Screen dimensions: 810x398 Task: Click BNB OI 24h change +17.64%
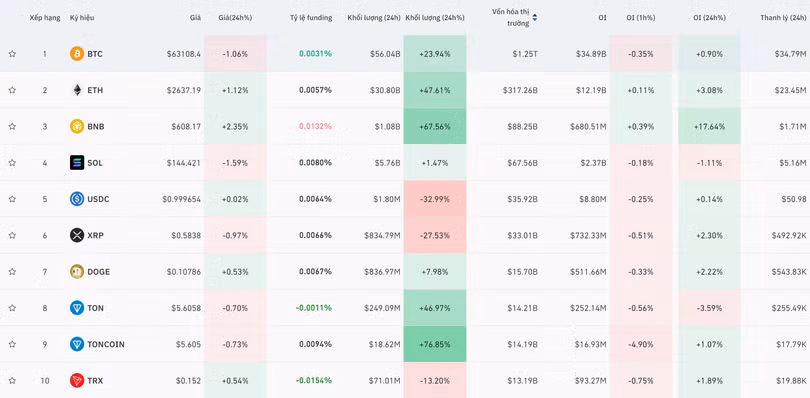(709, 126)
